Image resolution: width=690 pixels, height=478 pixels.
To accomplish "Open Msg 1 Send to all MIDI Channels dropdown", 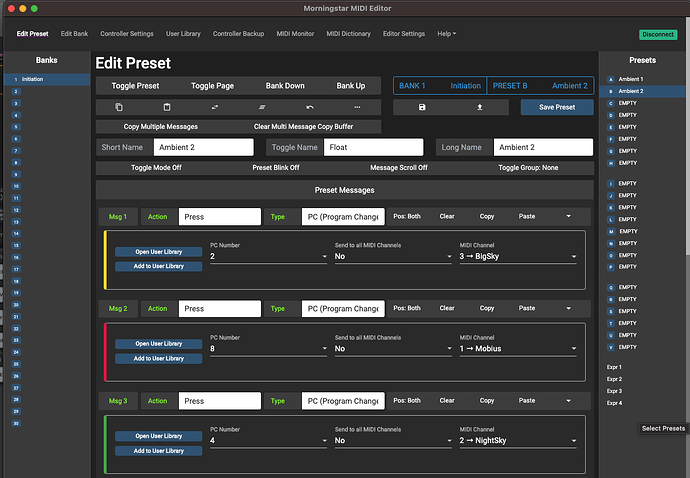I will 393,256.
